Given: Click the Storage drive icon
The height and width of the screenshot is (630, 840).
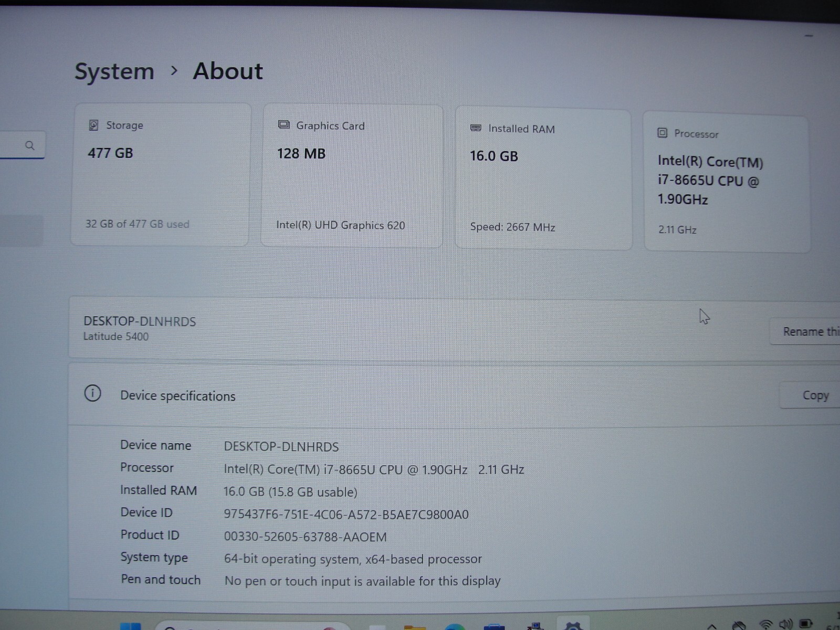Looking at the screenshot, I should 93,125.
